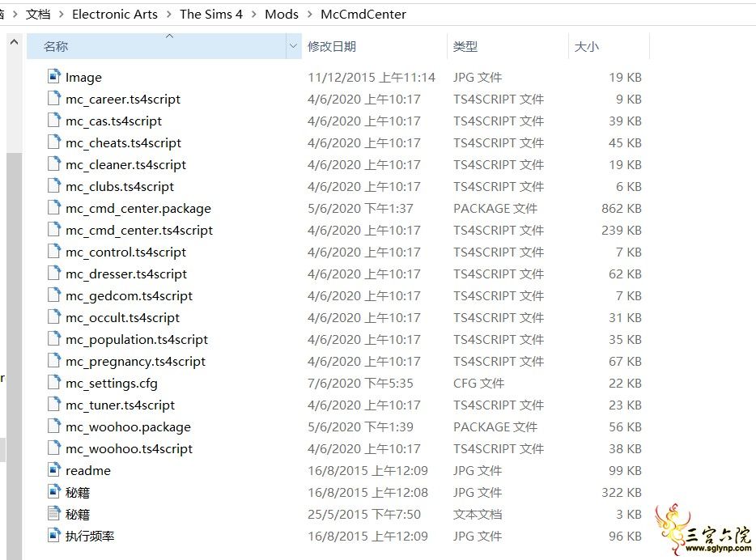The height and width of the screenshot is (560, 756).
Task: Click the date 16/8/2015 上午12:08
Action: click(367, 492)
